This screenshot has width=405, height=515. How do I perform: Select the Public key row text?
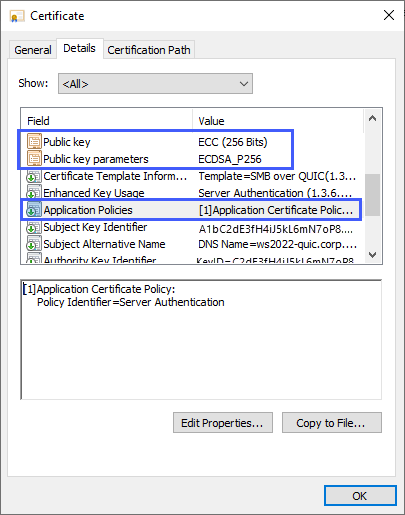tap(67, 142)
